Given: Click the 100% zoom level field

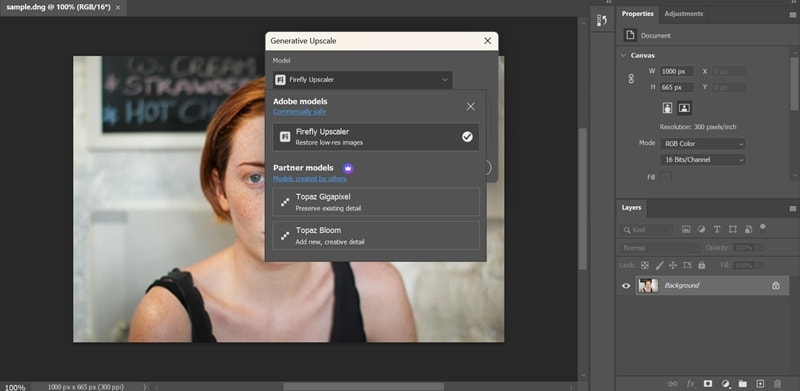Looking at the screenshot, I should pos(15,387).
